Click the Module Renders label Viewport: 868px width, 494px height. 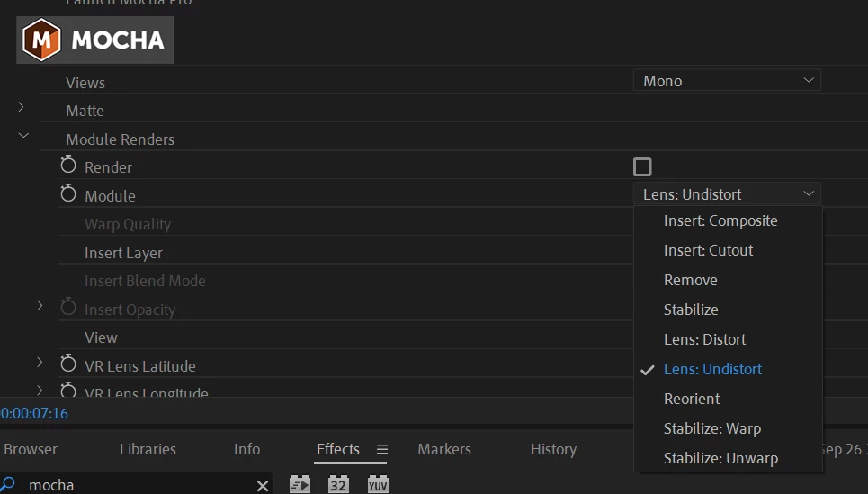coord(121,139)
